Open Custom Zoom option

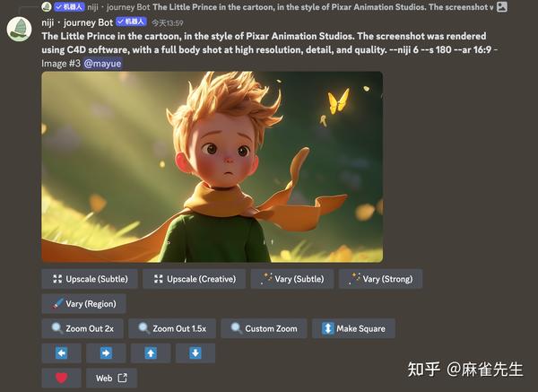[264, 328]
